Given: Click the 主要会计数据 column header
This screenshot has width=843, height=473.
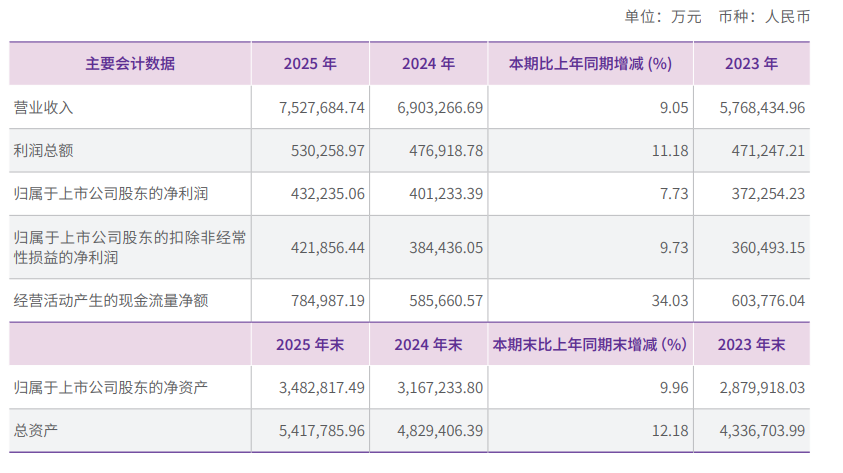Looking at the screenshot, I should pyautogui.click(x=130, y=64).
